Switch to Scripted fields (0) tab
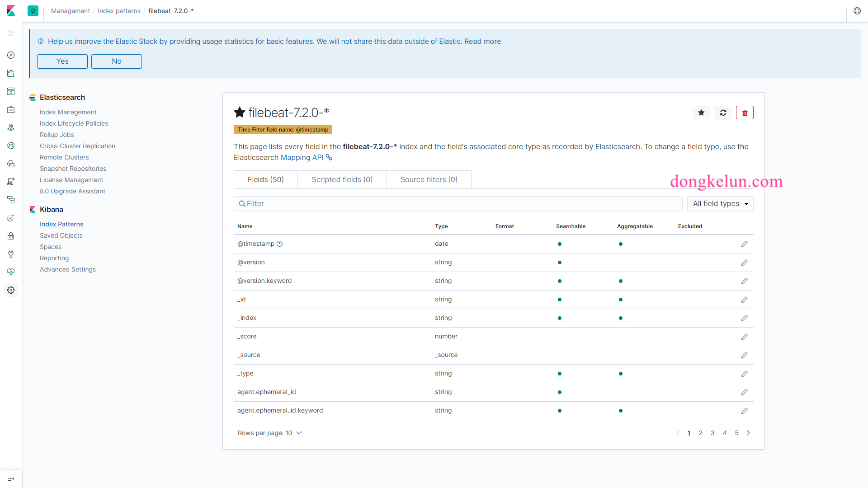The image size is (868, 488). (342, 179)
